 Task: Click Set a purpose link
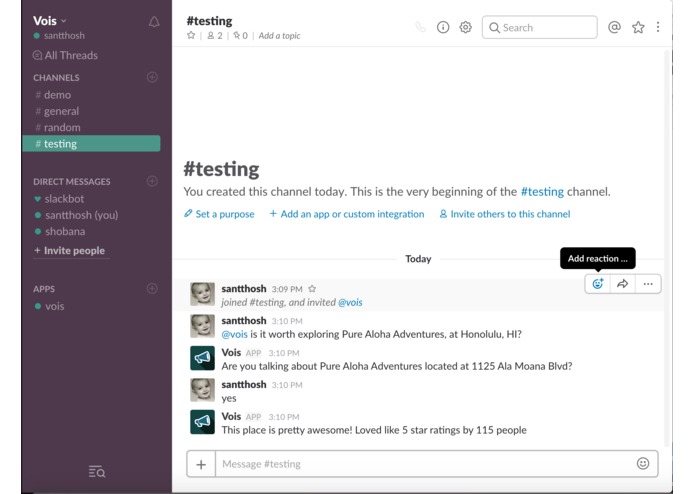pyautogui.click(x=219, y=214)
